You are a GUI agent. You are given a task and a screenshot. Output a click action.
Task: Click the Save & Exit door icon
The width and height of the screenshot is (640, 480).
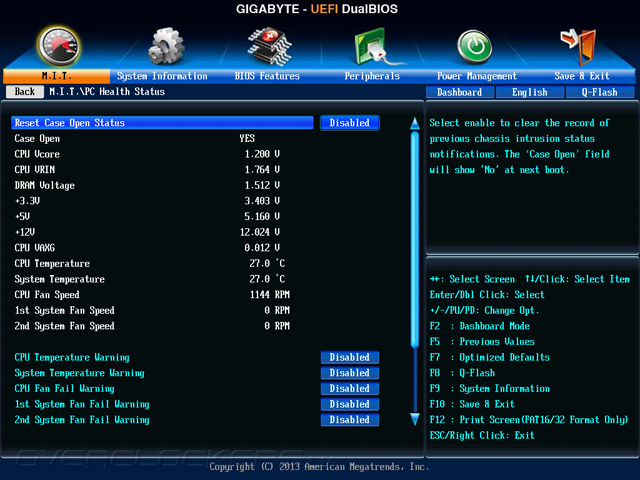coord(580,46)
